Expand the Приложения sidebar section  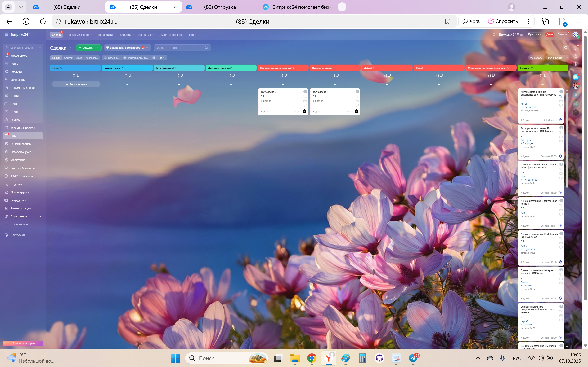click(40, 216)
